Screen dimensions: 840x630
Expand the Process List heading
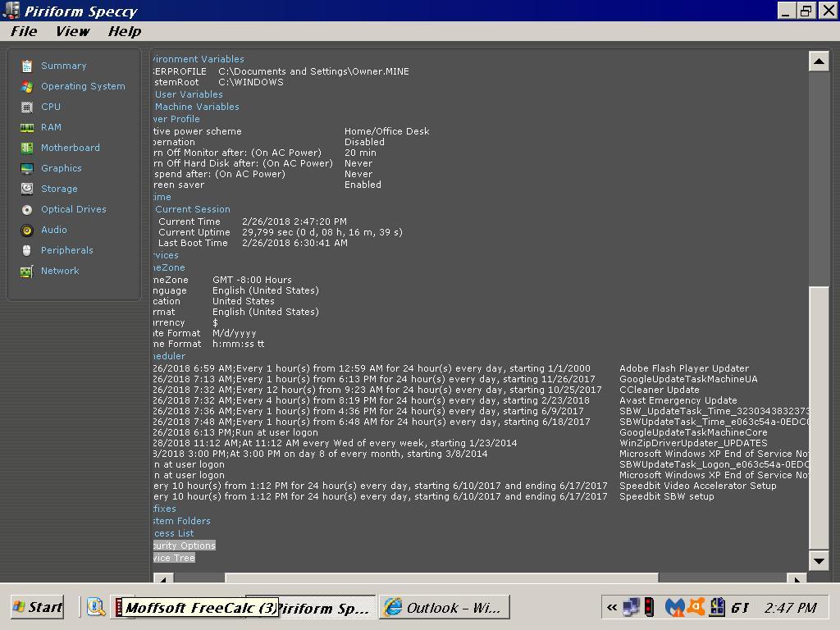coord(174,533)
